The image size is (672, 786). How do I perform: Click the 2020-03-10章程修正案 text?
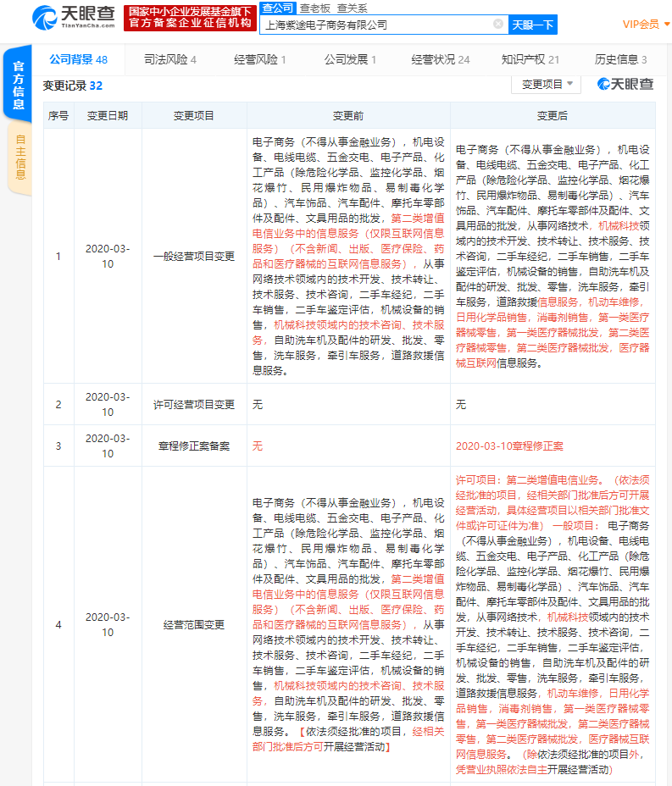[x=509, y=446]
